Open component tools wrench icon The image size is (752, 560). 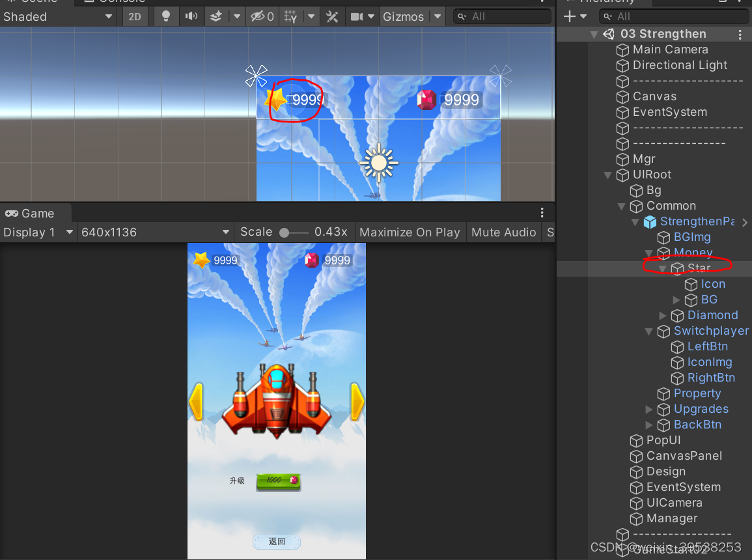(332, 17)
